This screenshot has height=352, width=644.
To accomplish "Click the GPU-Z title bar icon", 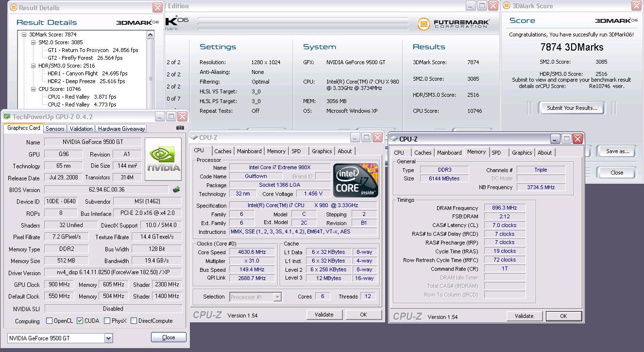I will tap(7, 117).
